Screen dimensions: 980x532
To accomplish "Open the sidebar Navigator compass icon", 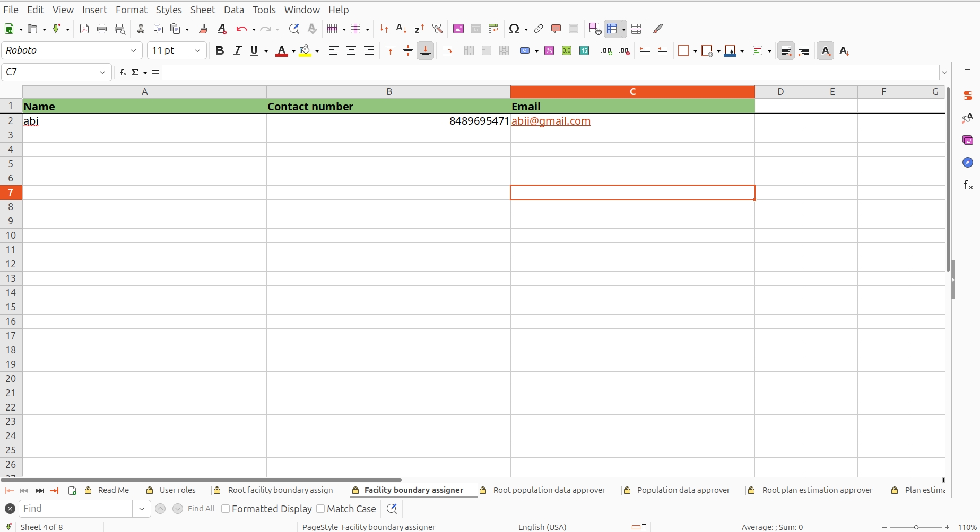I will click(x=968, y=162).
